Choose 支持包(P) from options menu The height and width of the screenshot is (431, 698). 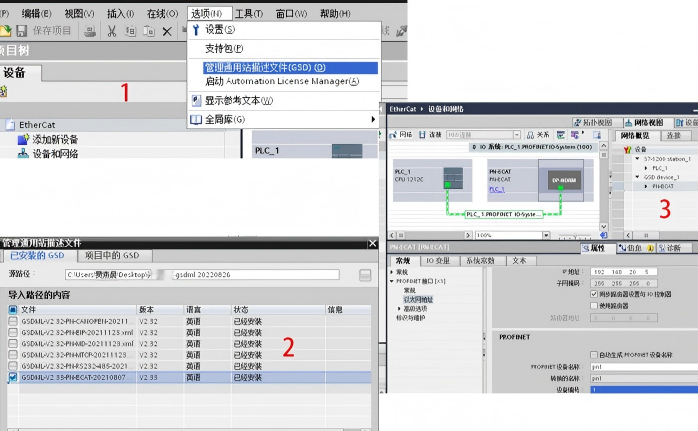click(224, 49)
